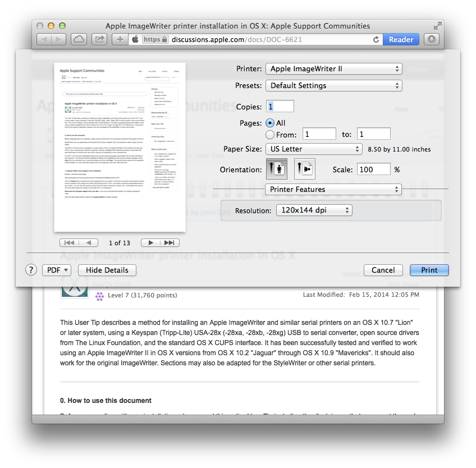Viewport: 476px width, 468px height.
Task: Click the Copies input field
Action: pos(280,106)
